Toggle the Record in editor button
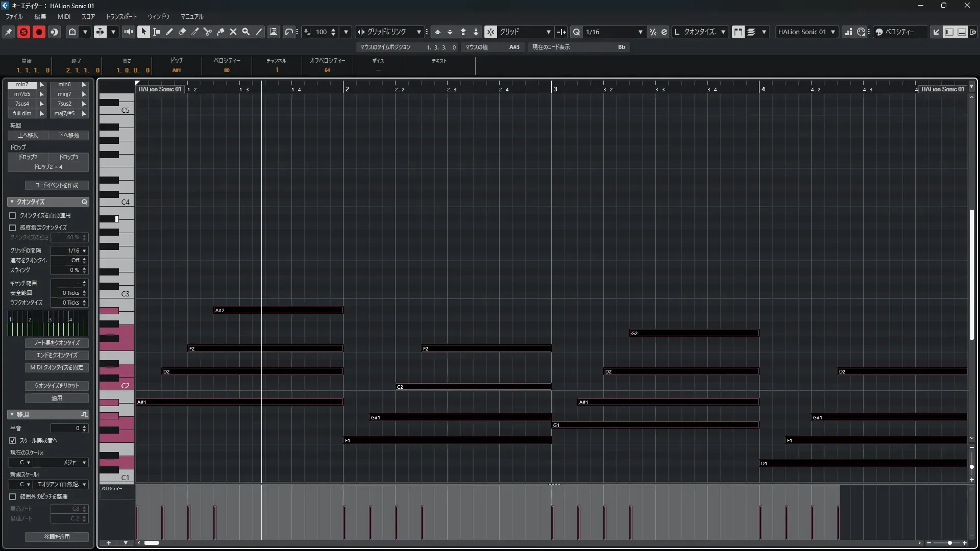 [39, 32]
